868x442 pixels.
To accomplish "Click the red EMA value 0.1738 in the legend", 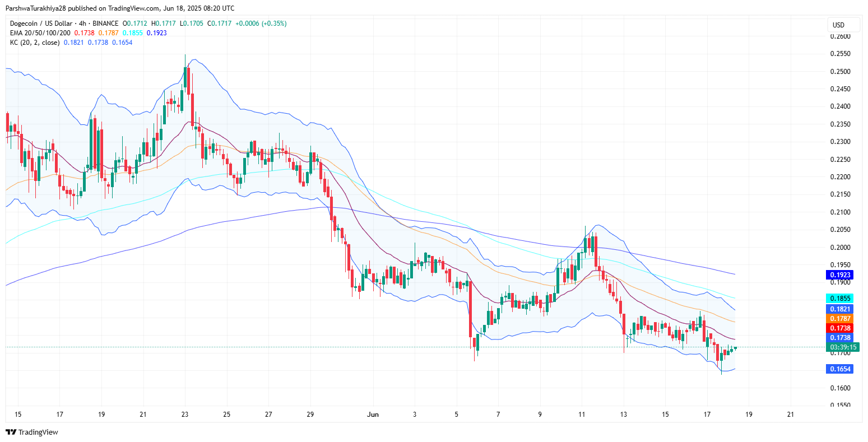I will 83,33.
